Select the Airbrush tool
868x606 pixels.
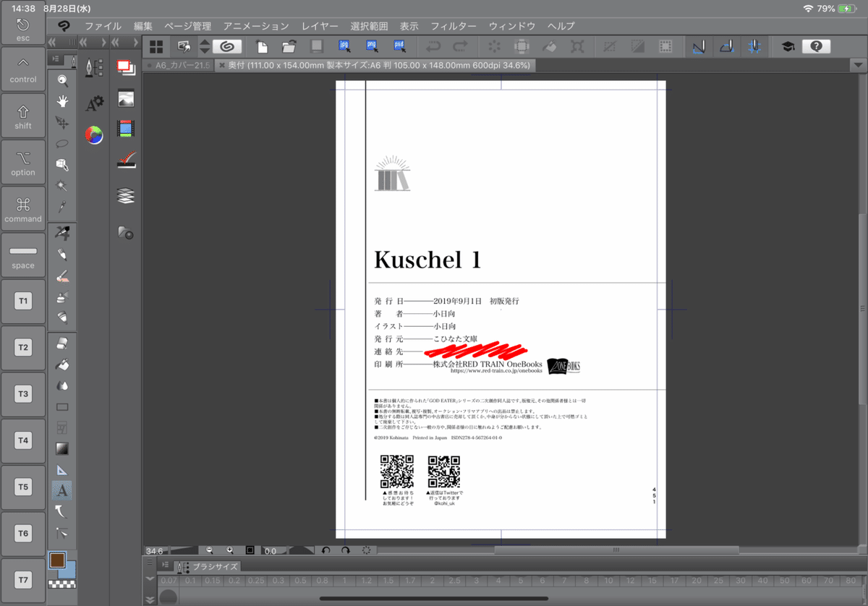63,296
